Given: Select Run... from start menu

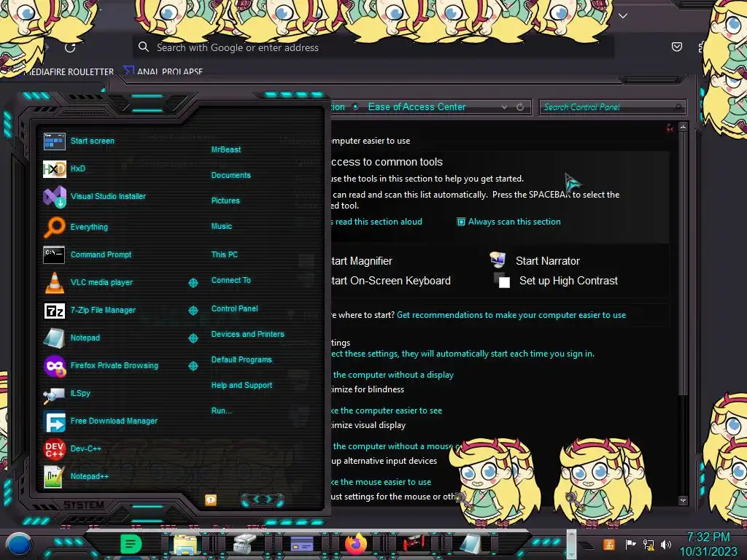Looking at the screenshot, I should click(x=221, y=411).
